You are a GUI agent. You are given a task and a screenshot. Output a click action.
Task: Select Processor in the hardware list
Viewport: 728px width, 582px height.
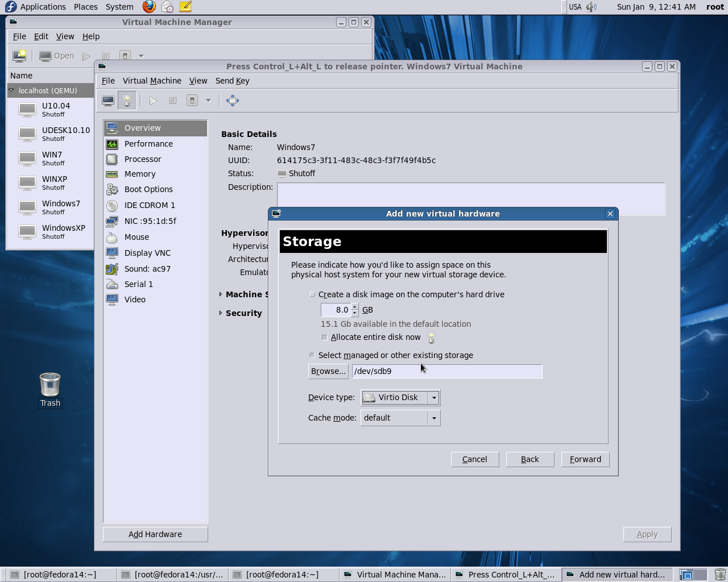pos(155,159)
